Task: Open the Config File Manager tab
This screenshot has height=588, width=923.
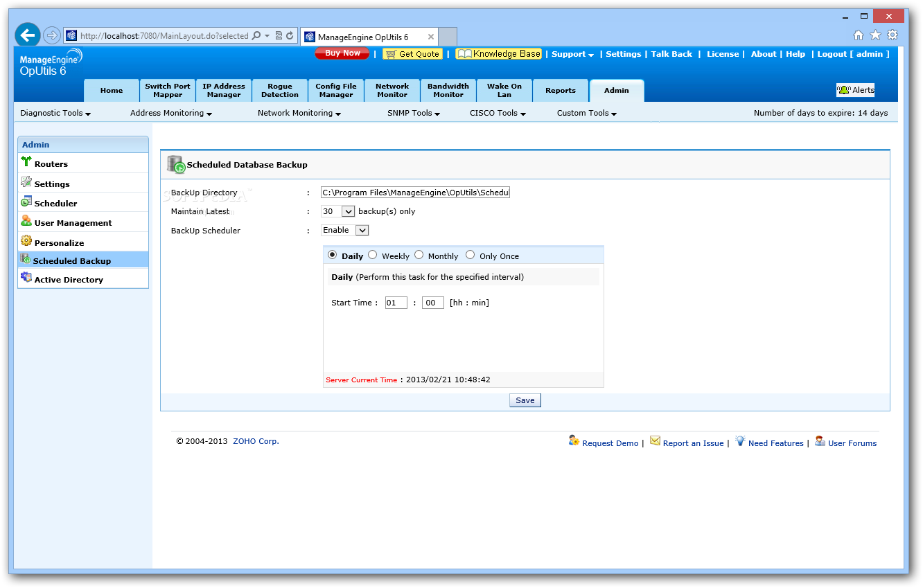Action: click(x=336, y=91)
